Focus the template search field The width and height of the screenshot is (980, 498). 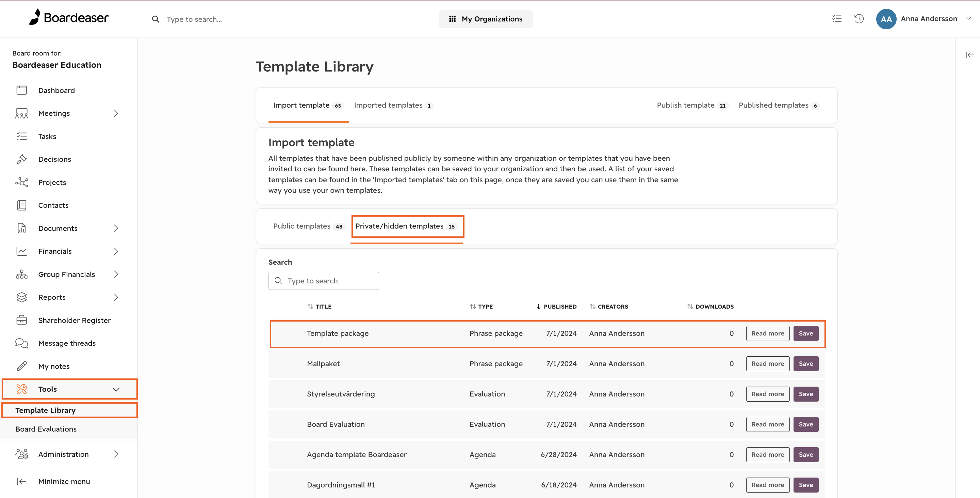324,281
